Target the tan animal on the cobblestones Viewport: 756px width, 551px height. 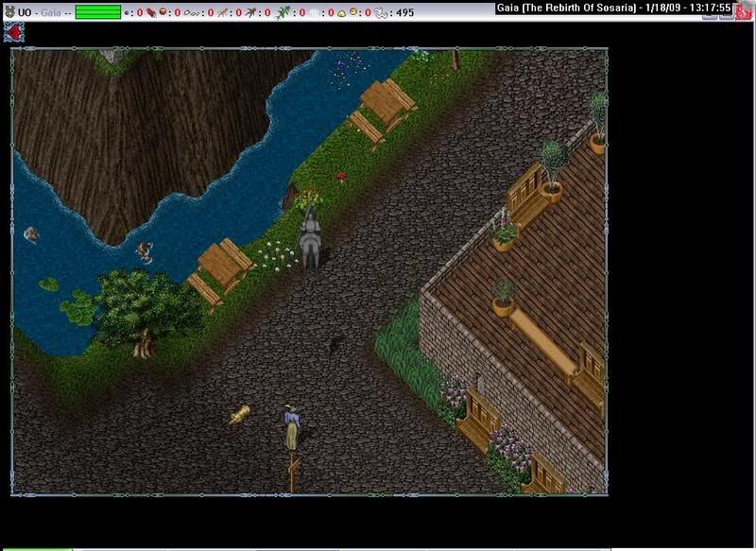click(240, 415)
